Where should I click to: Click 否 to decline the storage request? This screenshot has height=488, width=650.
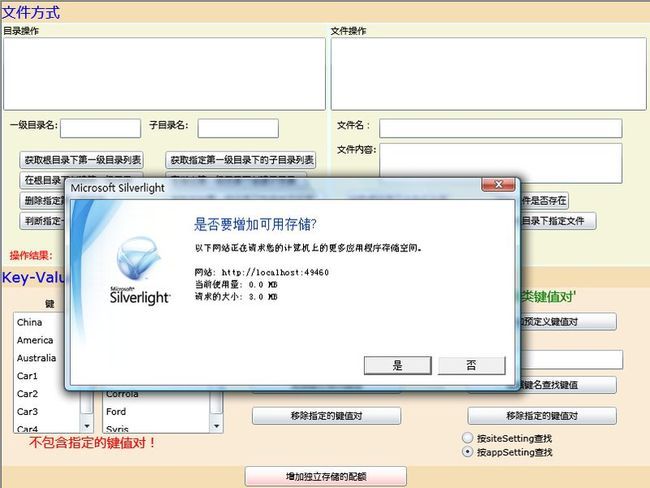click(472, 365)
